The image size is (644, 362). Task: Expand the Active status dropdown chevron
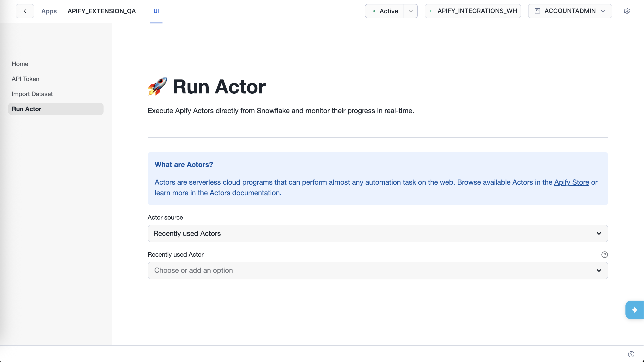tap(410, 11)
